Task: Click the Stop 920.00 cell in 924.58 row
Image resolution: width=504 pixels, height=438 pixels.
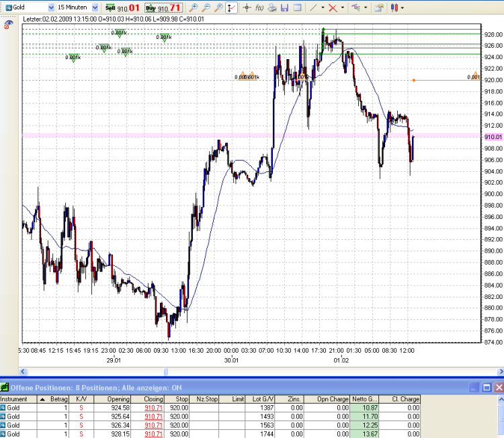Action: 177,408
